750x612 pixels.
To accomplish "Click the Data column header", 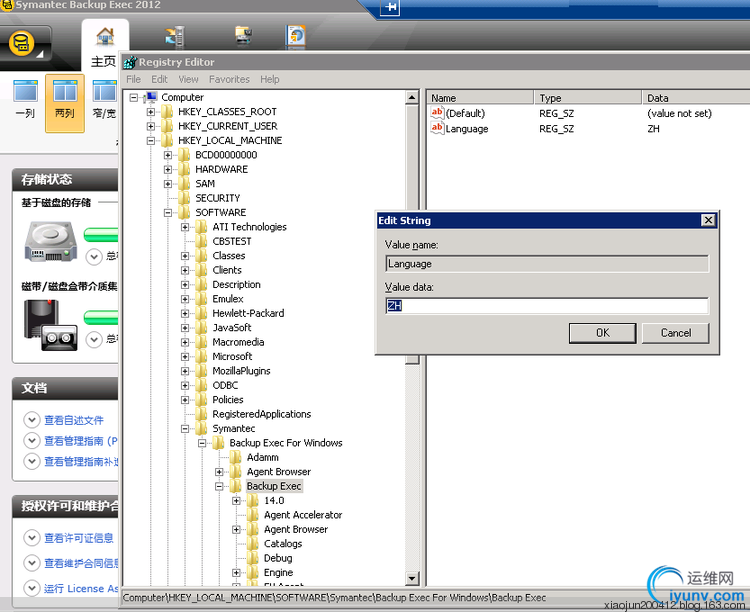I will coord(696,98).
